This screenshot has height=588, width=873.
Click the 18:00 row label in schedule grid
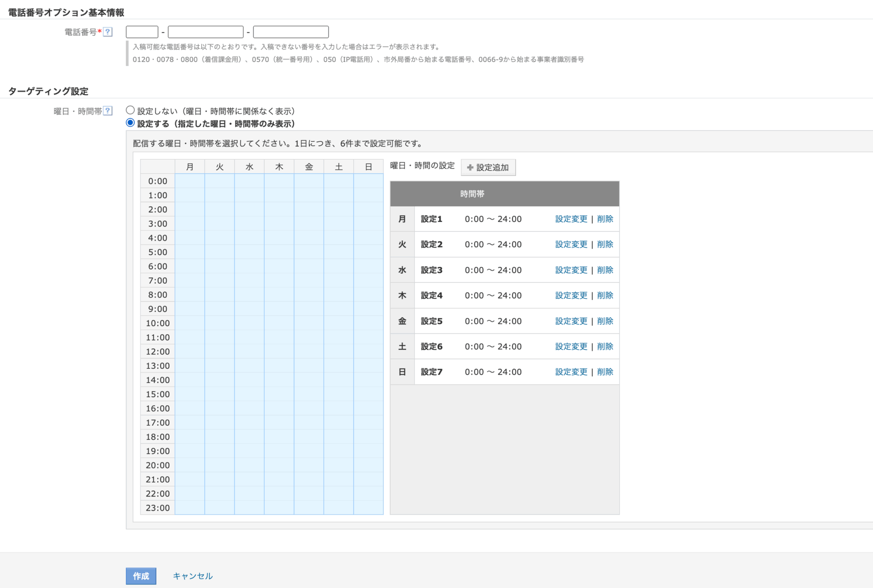click(158, 437)
